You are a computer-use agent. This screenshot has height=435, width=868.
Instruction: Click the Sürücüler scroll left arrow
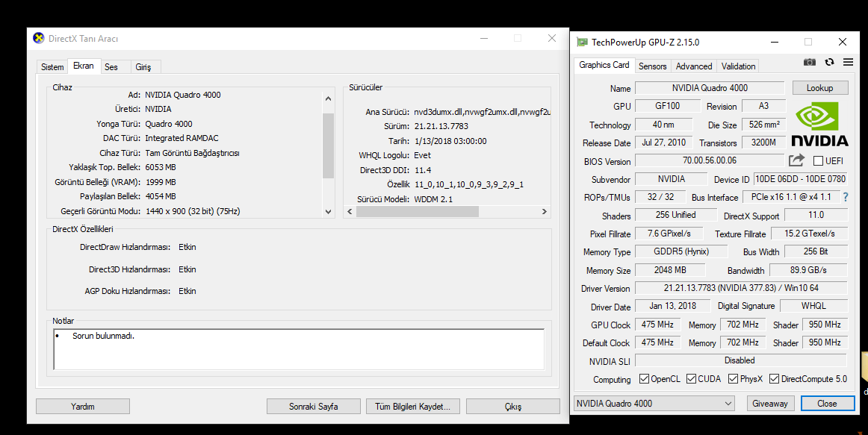point(350,211)
